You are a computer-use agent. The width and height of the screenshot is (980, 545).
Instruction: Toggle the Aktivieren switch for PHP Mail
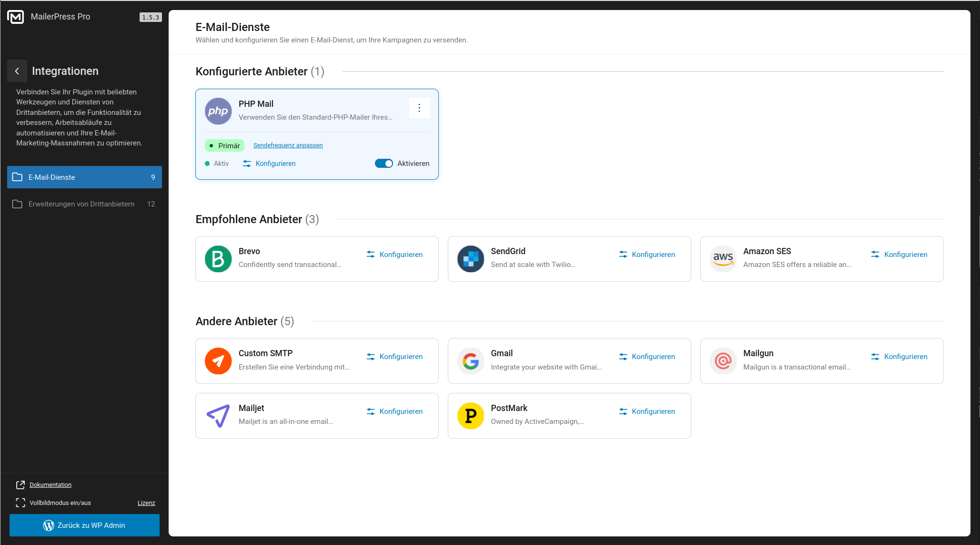coord(384,164)
